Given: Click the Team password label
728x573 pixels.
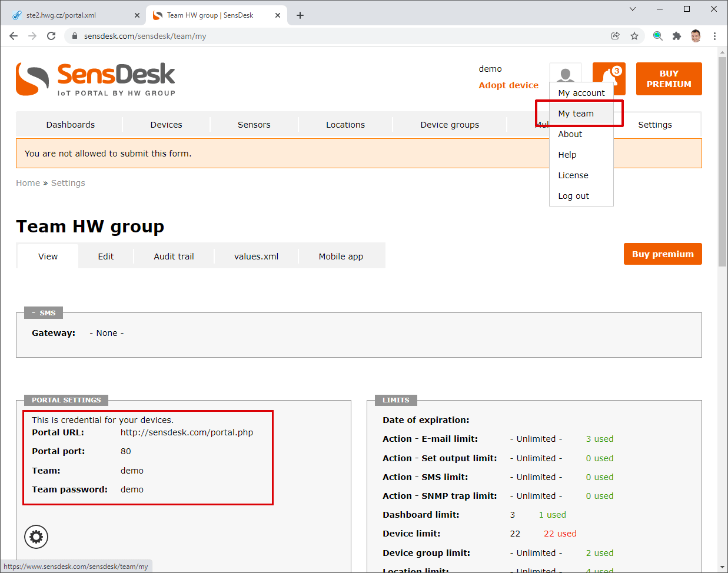Looking at the screenshot, I should click(x=69, y=489).
